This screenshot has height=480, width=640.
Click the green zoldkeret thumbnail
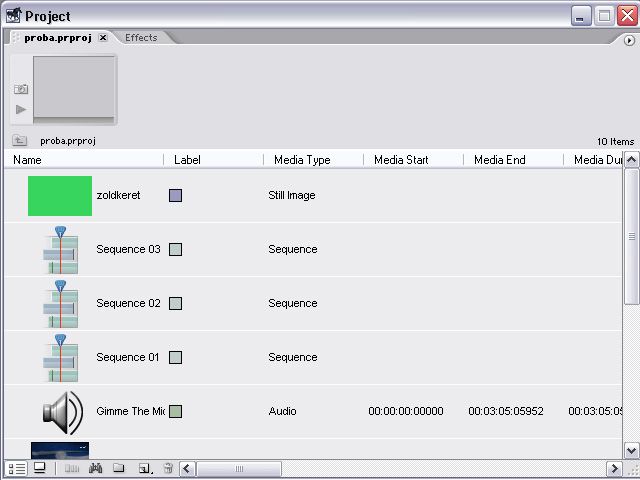[60, 196]
